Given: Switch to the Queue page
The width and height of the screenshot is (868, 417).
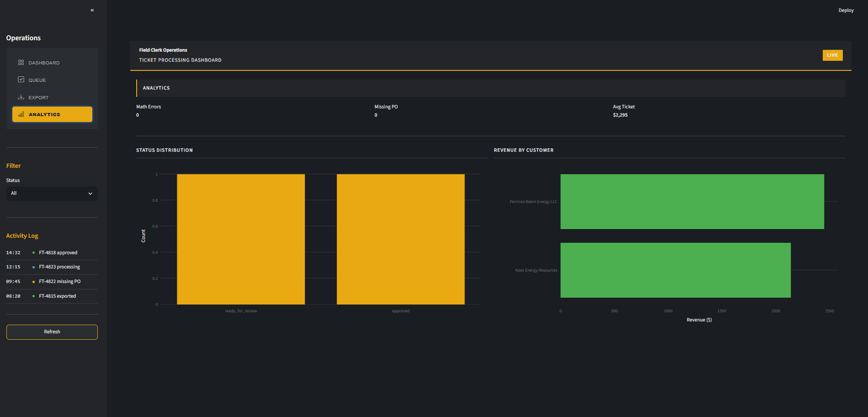Looking at the screenshot, I should pyautogui.click(x=37, y=80).
